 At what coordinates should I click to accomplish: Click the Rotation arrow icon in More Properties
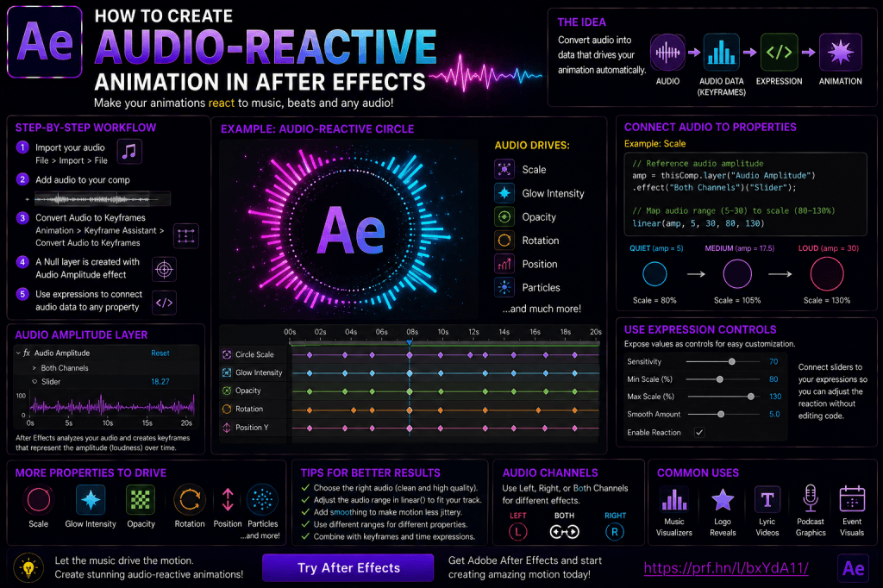point(189,499)
